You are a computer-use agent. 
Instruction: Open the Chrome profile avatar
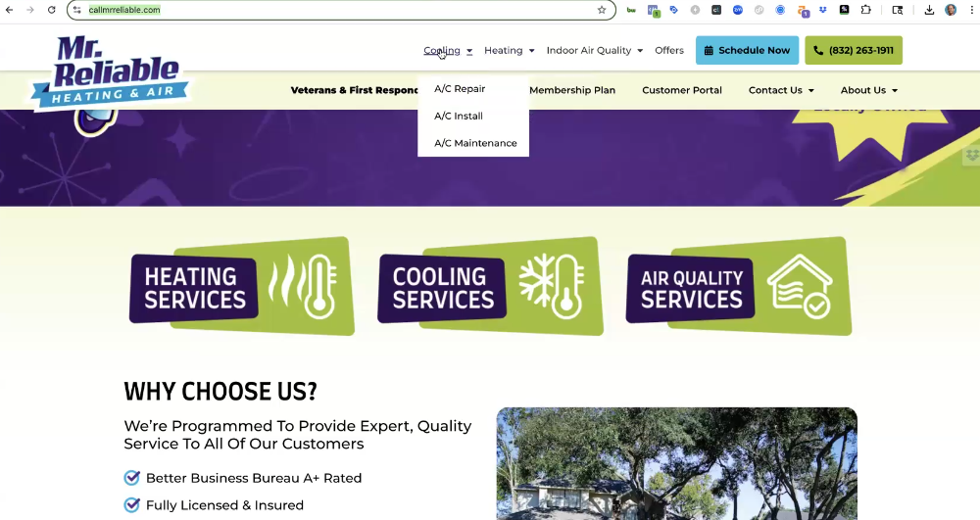[x=951, y=10]
